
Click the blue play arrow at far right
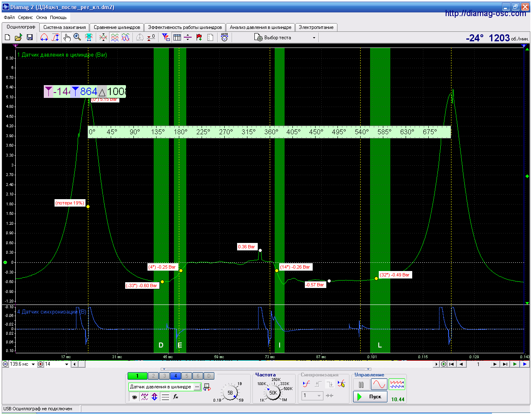[x=525, y=364]
